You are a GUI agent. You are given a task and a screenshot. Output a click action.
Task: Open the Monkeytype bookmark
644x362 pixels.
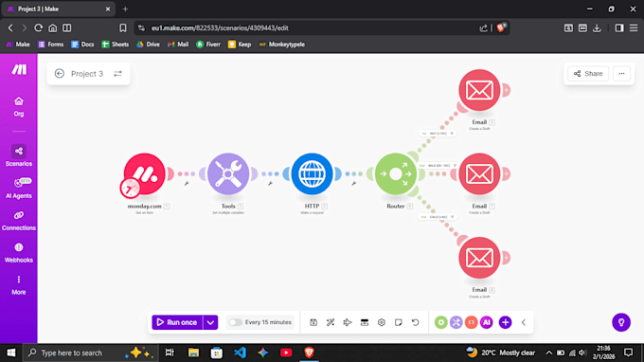click(x=282, y=45)
